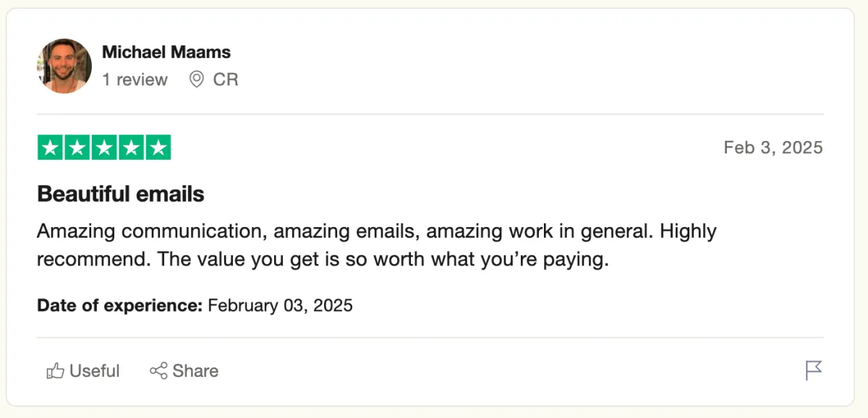This screenshot has width=868, height=418.
Task: Flag this review using the flag icon
Action: point(814,371)
